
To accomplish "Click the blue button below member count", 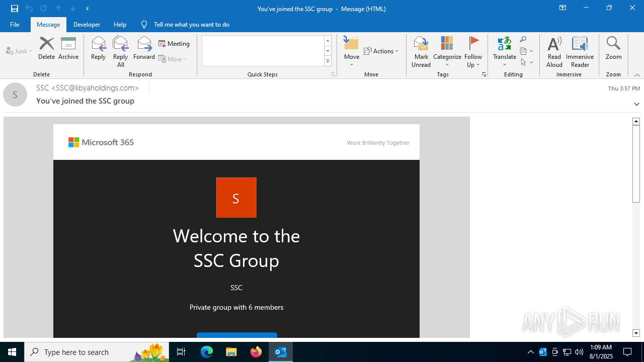I will 237,335.
